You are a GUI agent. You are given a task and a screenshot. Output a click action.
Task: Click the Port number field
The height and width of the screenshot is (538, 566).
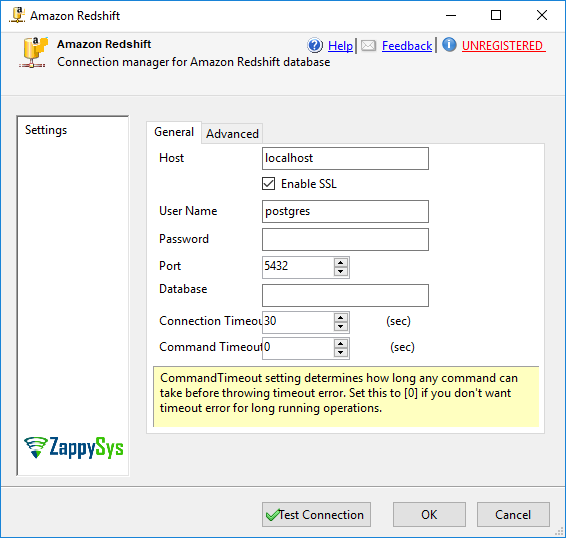point(298,267)
